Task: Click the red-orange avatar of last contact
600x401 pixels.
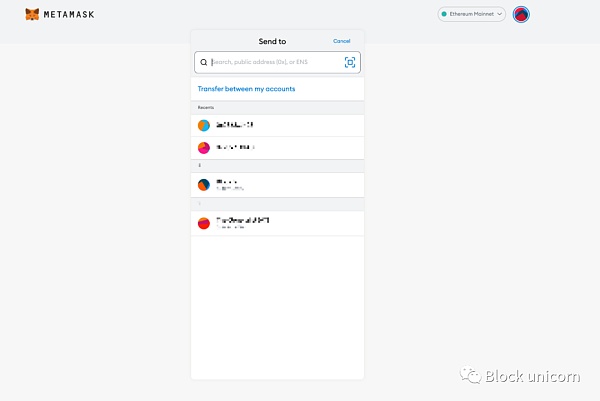Action: point(204,223)
